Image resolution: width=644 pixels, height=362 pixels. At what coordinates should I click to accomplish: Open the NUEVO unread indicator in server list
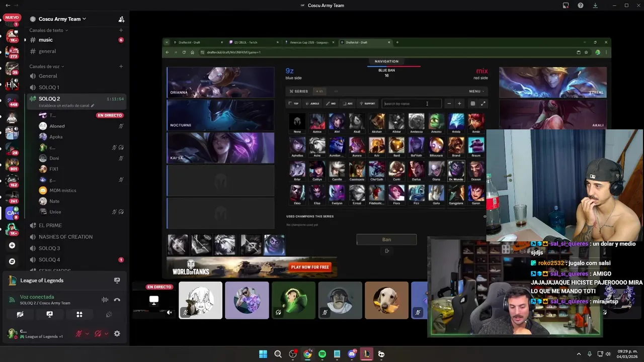pos(12,17)
